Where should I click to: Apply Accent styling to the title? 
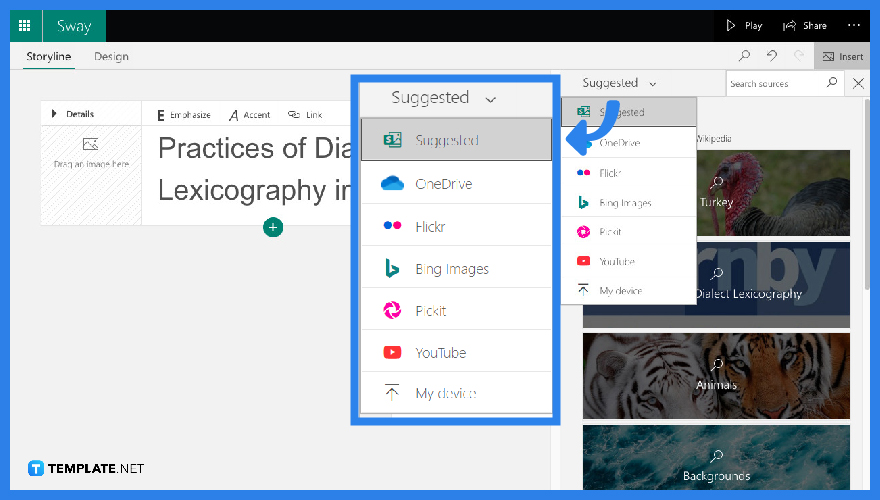tap(250, 115)
